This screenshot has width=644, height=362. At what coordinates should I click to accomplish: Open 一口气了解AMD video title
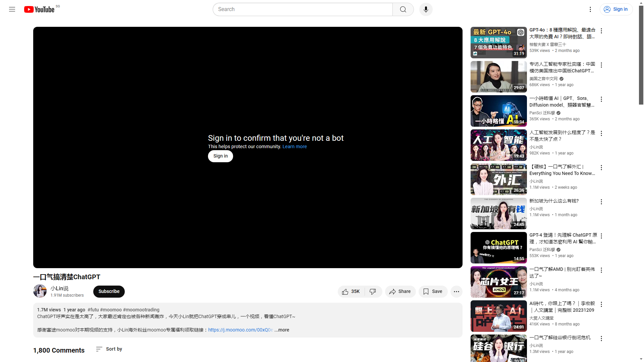coord(562,273)
